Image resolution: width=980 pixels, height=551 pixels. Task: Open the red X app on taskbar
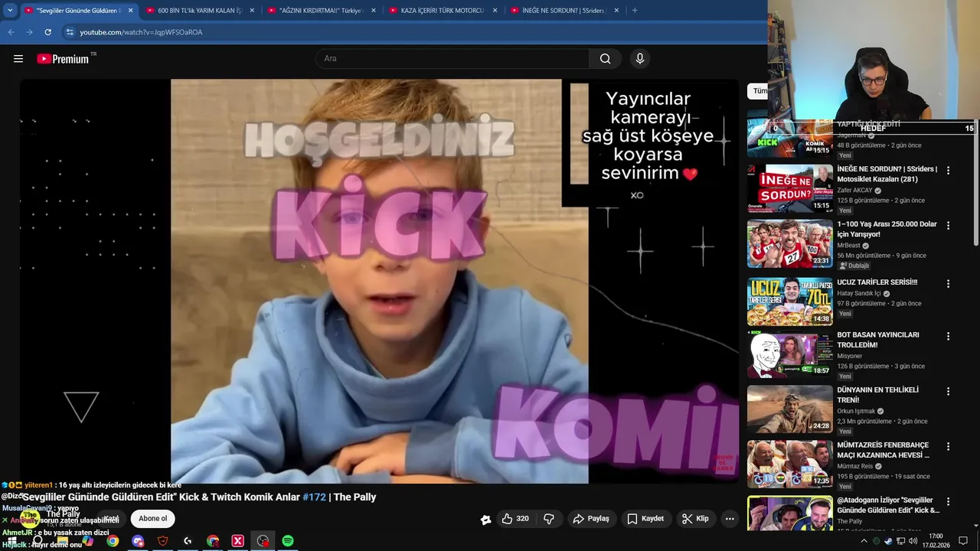237,541
